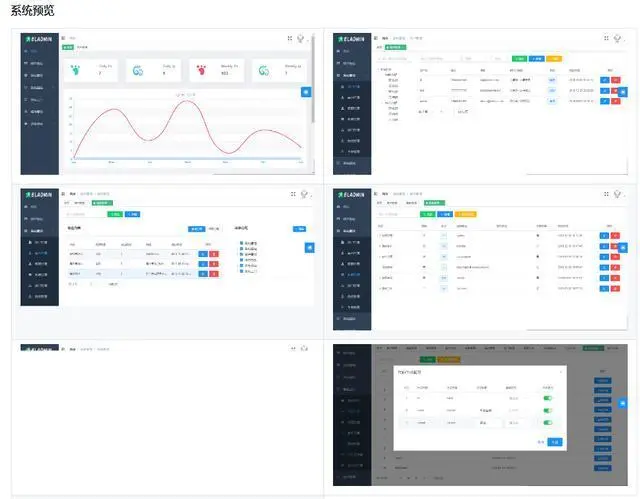This screenshot has width=640, height=499.
Task: Expand third row of the six-row menu table
Action: click(x=380, y=257)
